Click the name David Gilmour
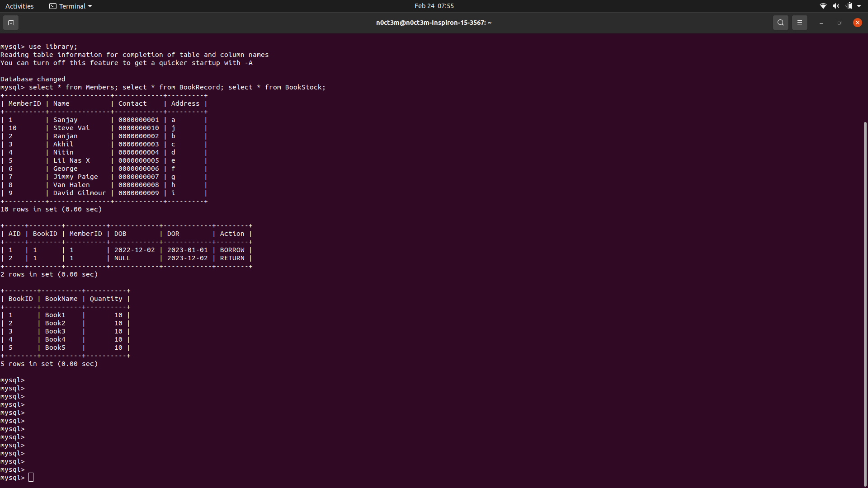Screen dimensions: 868x488 [x=80, y=193]
